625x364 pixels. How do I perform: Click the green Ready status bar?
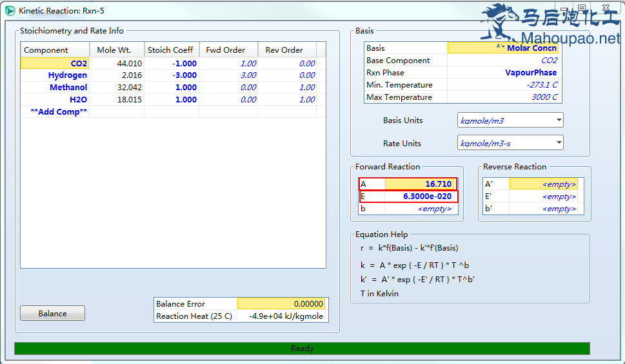point(302,349)
